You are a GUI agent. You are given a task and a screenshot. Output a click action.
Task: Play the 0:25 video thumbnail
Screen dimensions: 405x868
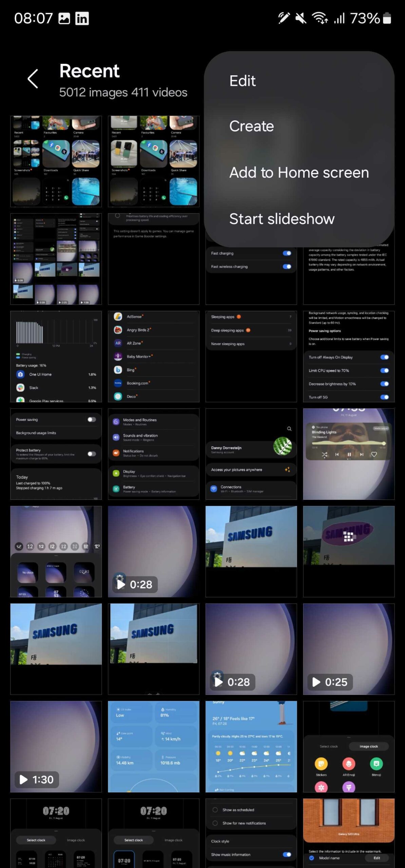(x=348, y=649)
